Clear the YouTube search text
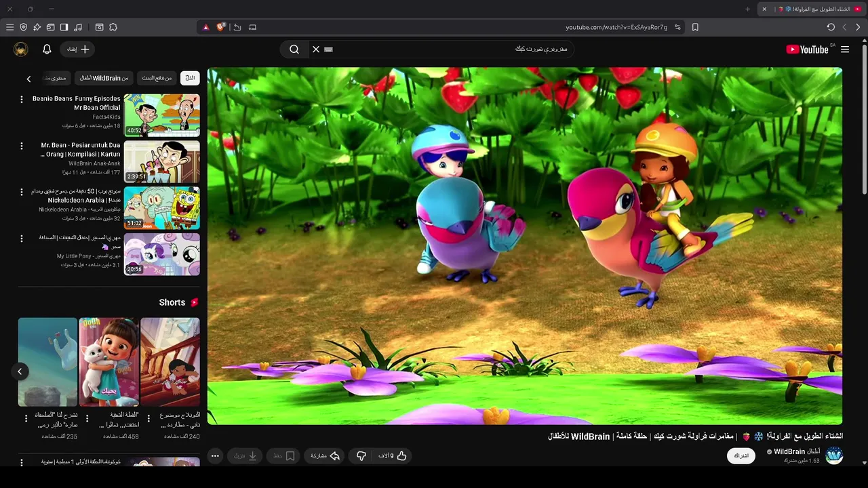 pyautogui.click(x=316, y=49)
